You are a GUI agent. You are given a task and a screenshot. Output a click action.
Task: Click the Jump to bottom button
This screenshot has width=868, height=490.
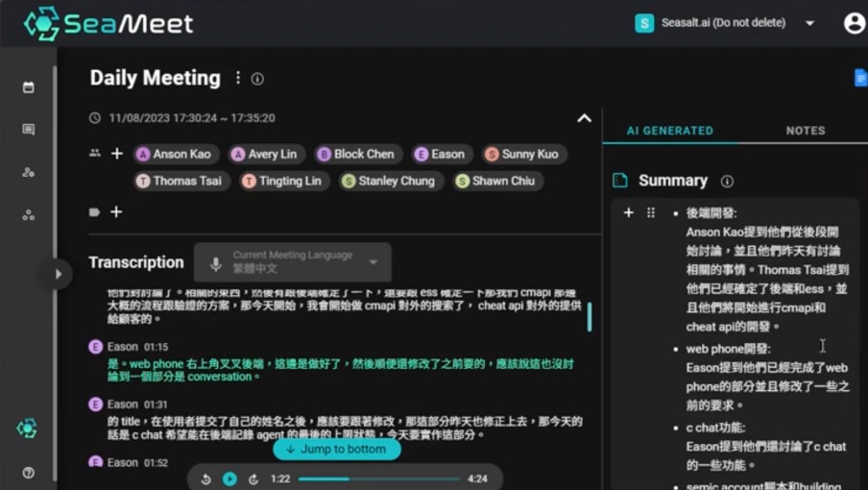click(x=337, y=449)
